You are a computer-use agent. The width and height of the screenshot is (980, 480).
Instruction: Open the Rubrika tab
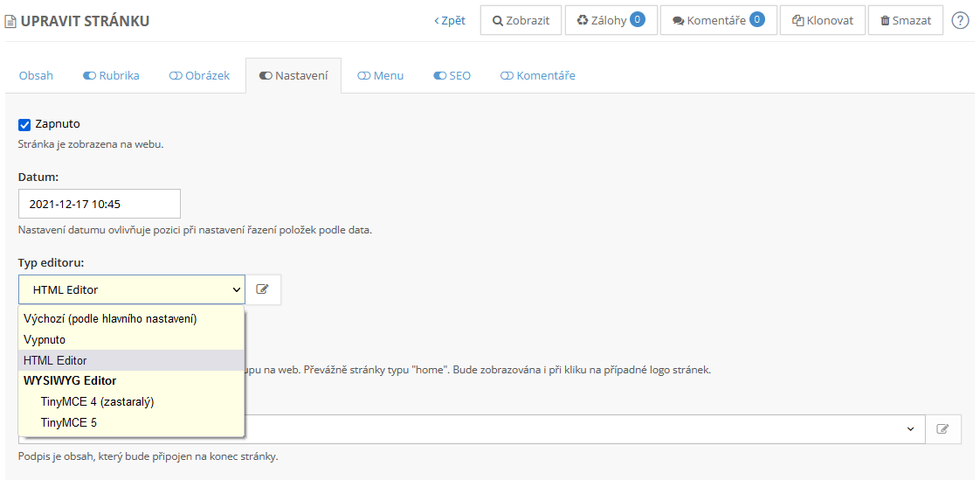pos(111,76)
